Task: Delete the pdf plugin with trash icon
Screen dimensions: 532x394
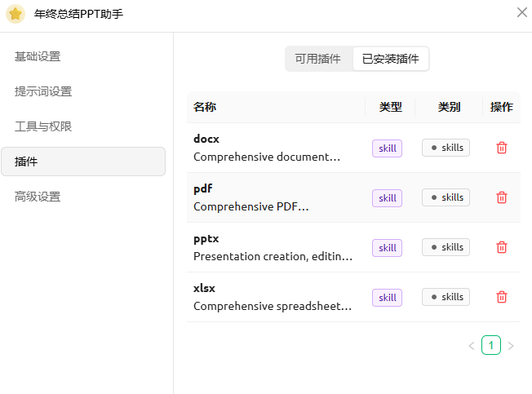Action: [502, 197]
